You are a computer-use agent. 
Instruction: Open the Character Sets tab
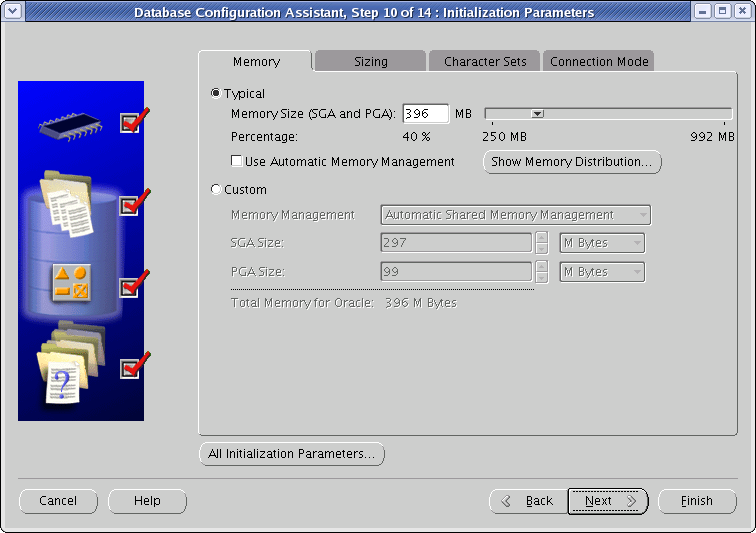(x=485, y=61)
